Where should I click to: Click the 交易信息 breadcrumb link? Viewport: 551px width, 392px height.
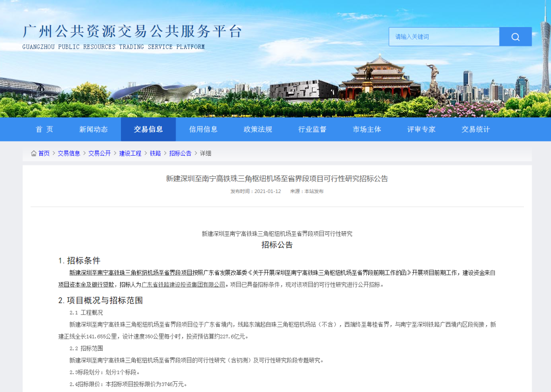point(69,153)
